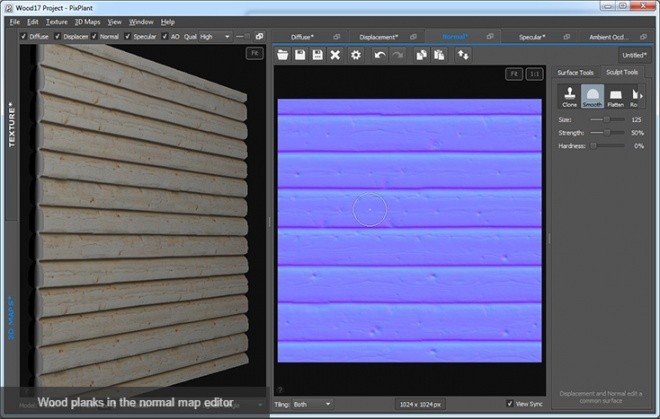
Task: Click the open folder icon
Action: [x=282, y=55]
